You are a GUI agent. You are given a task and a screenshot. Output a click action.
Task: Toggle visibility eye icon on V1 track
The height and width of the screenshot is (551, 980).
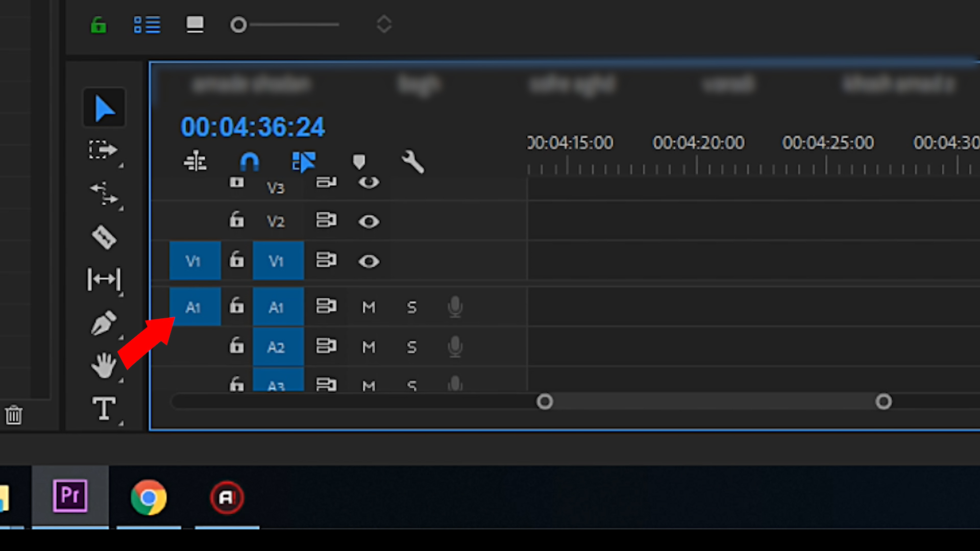tap(369, 261)
